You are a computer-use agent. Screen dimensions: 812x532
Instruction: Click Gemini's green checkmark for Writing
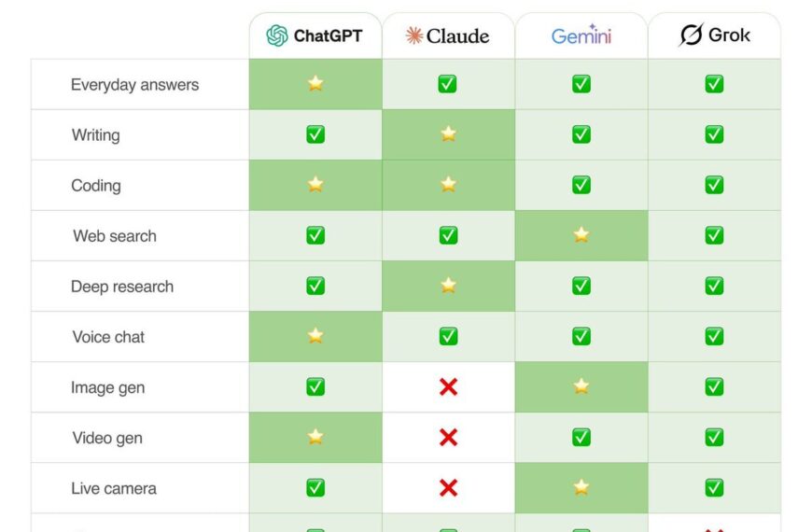[581, 134]
